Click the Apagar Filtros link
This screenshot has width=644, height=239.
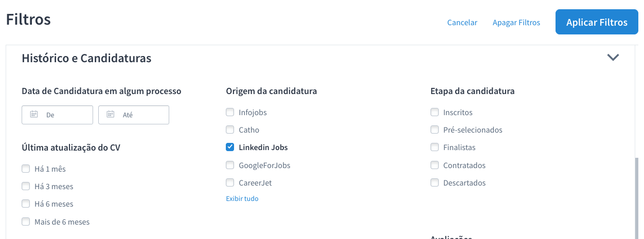516,23
